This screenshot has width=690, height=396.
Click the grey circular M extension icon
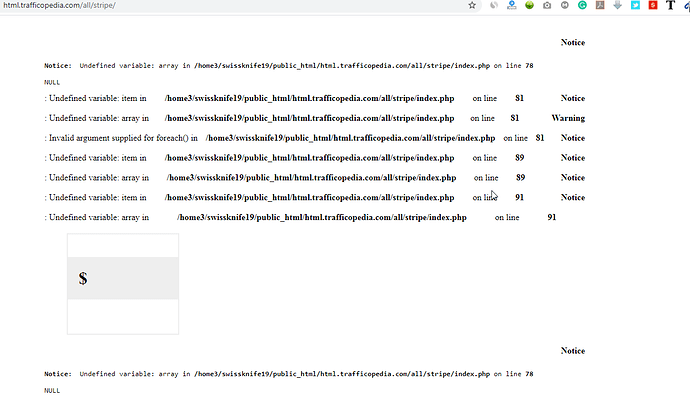point(565,5)
